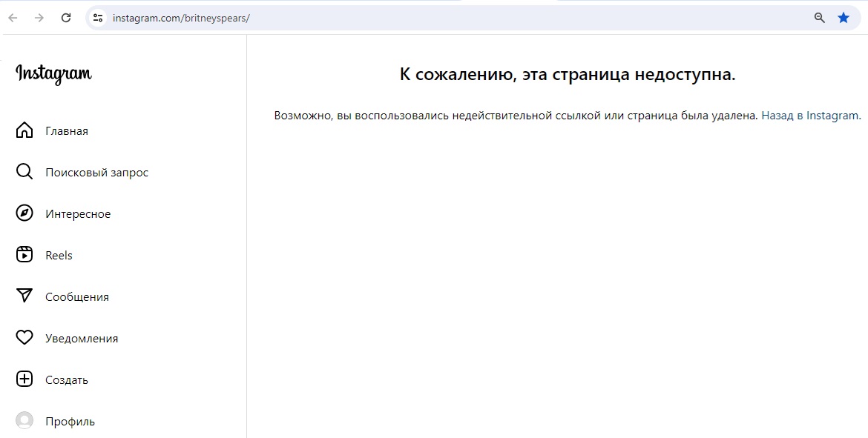Open Профиль menu label
The height and width of the screenshot is (438, 868).
pos(70,422)
